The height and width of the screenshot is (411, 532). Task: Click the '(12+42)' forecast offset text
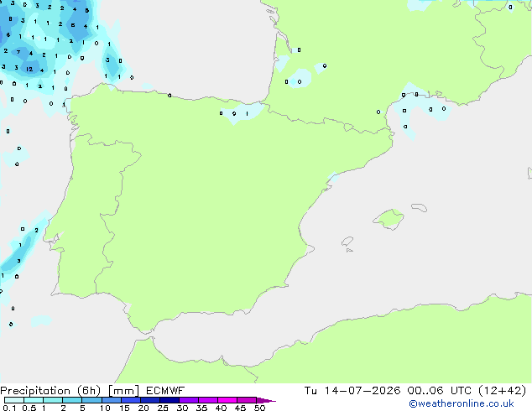(502, 391)
